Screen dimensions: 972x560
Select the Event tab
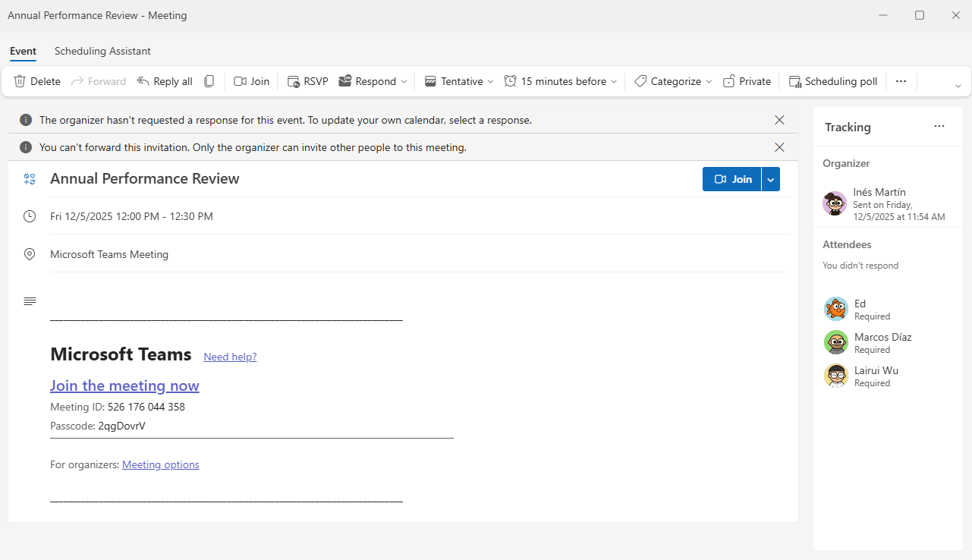23,51
